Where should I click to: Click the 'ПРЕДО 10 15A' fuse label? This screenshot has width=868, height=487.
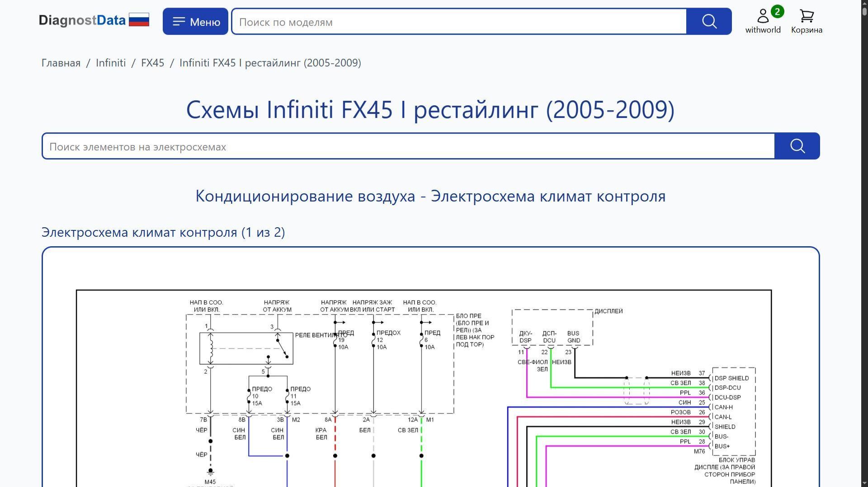(x=262, y=396)
